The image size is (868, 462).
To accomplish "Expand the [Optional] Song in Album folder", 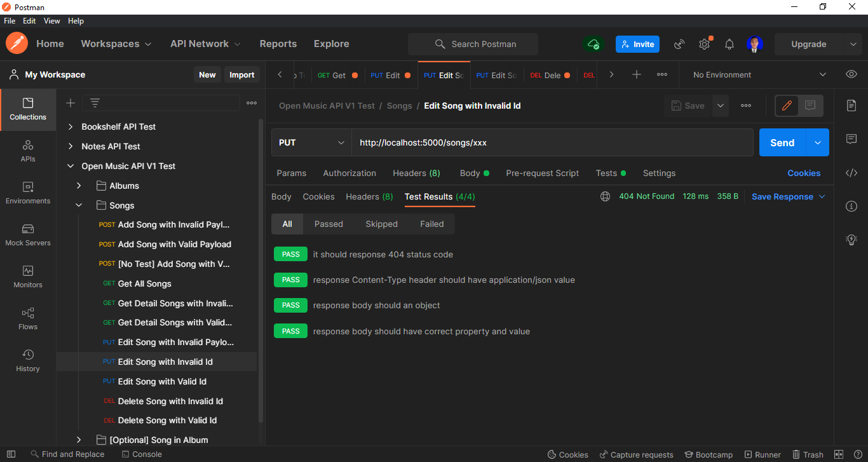I will [x=79, y=440].
